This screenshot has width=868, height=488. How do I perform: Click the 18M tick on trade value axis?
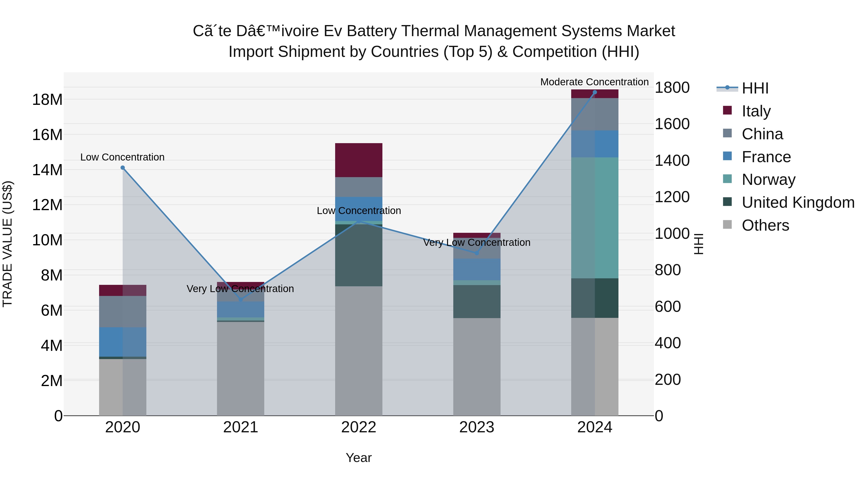click(47, 100)
